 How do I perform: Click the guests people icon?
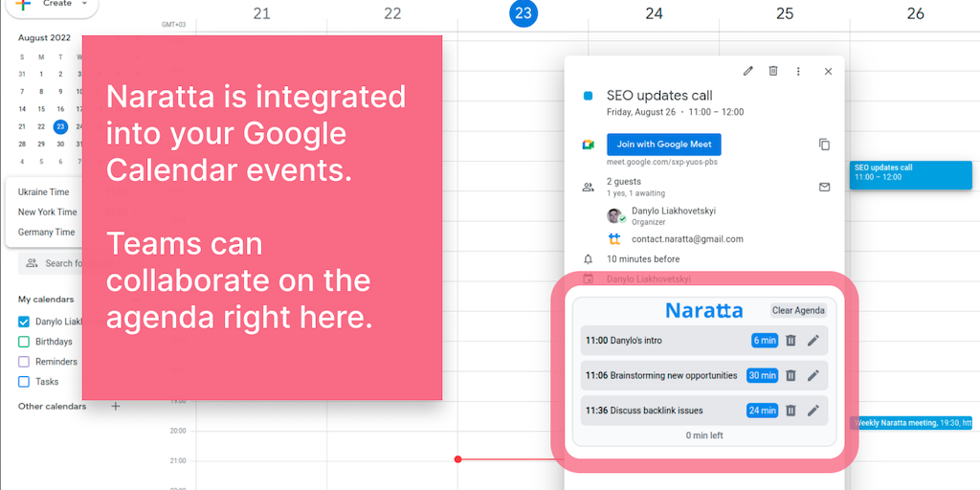coord(588,187)
